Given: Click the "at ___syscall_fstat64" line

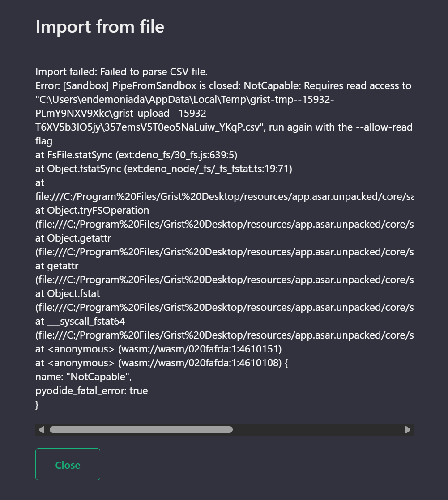Looking at the screenshot, I should click(80, 322).
